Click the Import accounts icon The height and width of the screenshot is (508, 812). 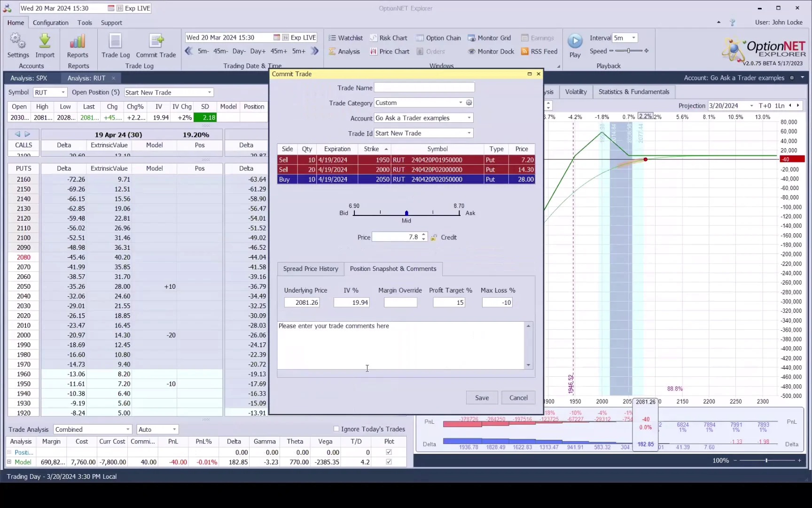(45, 46)
